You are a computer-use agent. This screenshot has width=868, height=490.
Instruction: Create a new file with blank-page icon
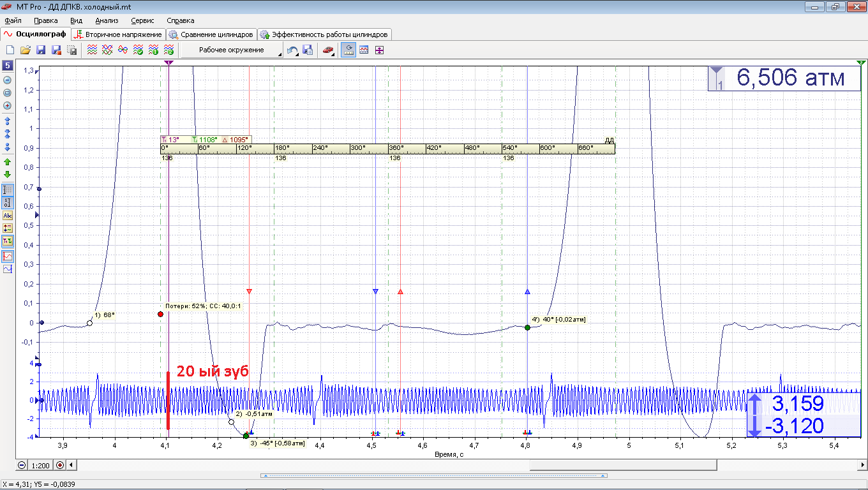point(10,50)
